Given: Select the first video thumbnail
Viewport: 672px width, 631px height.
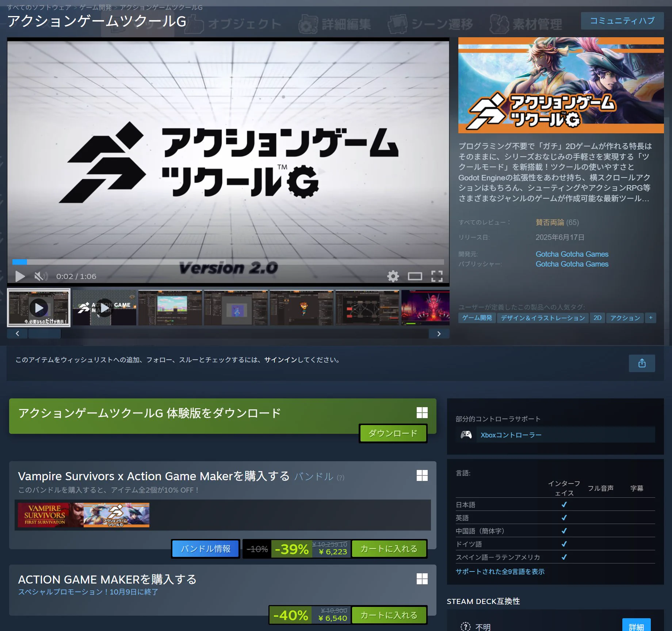Looking at the screenshot, I should click(39, 307).
